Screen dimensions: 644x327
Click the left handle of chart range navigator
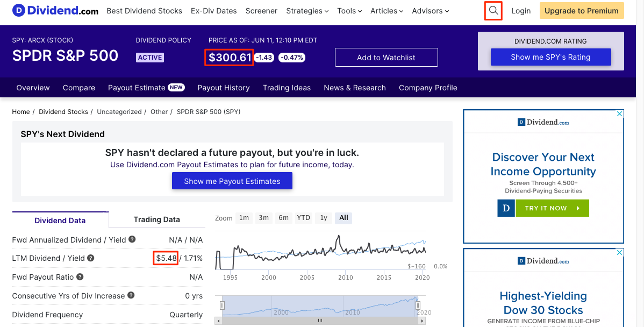point(222,305)
